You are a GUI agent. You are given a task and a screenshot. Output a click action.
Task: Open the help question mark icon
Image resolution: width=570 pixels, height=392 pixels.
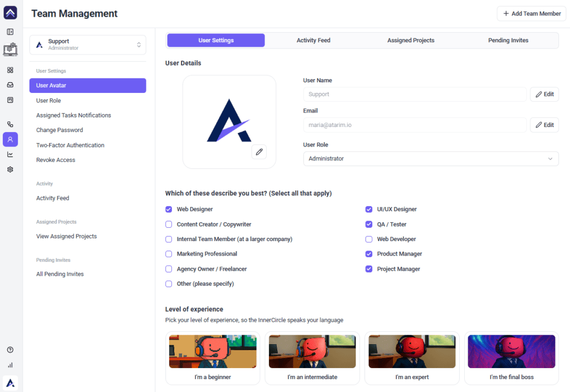click(x=10, y=350)
